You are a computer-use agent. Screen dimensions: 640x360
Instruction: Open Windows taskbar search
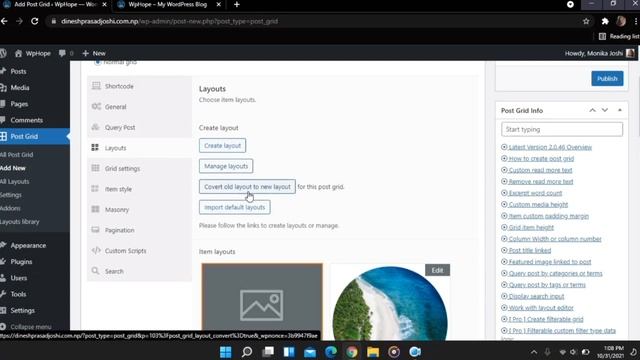[247, 351]
